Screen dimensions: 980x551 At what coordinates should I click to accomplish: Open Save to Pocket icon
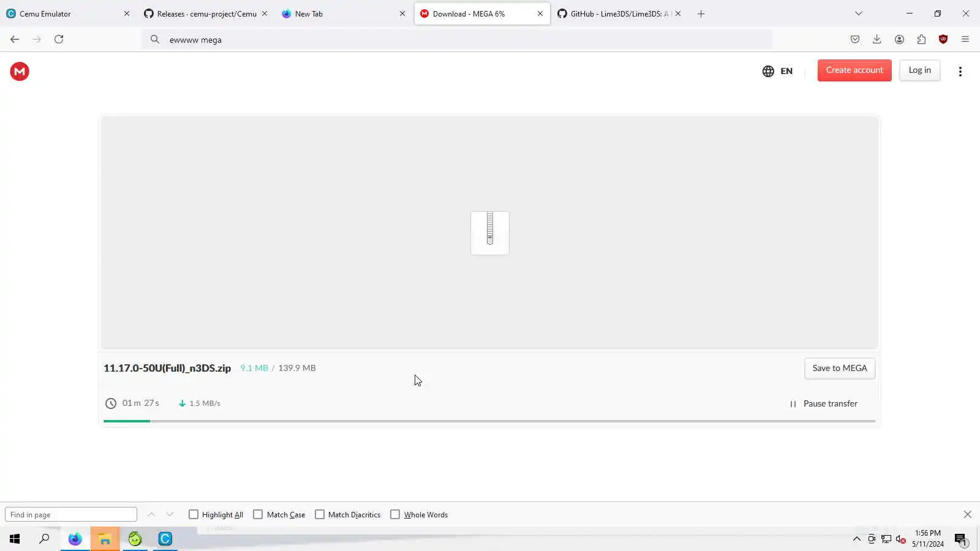tap(855, 39)
